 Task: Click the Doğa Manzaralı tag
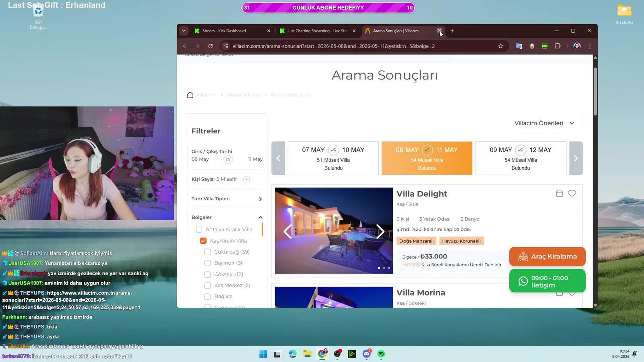pyautogui.click(x=417, y=241)
